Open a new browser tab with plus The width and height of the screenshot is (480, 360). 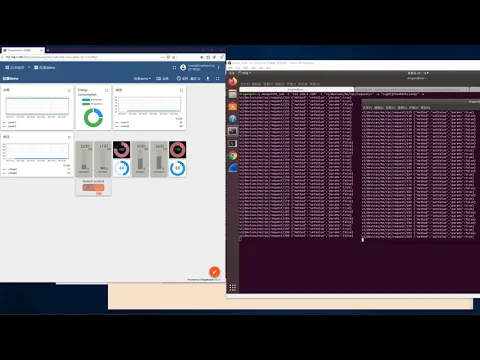tap(48, 50)
